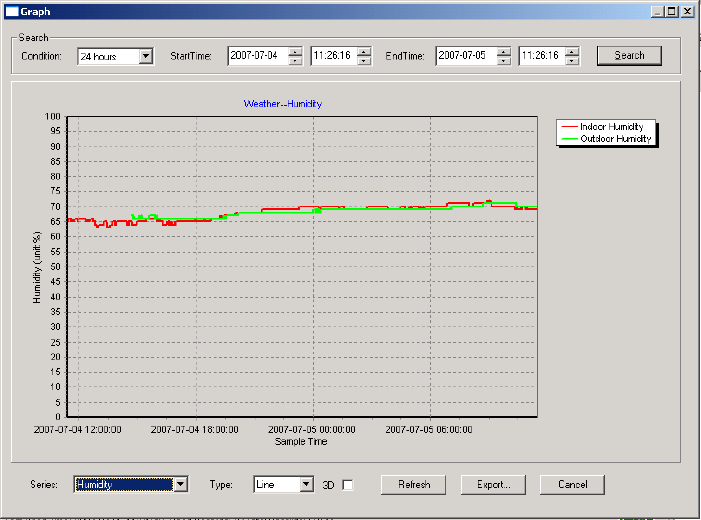The width and height of the screenshot is (701, 520).
Task: Open the Type dropdown showing Line
Action: point(306,484)
